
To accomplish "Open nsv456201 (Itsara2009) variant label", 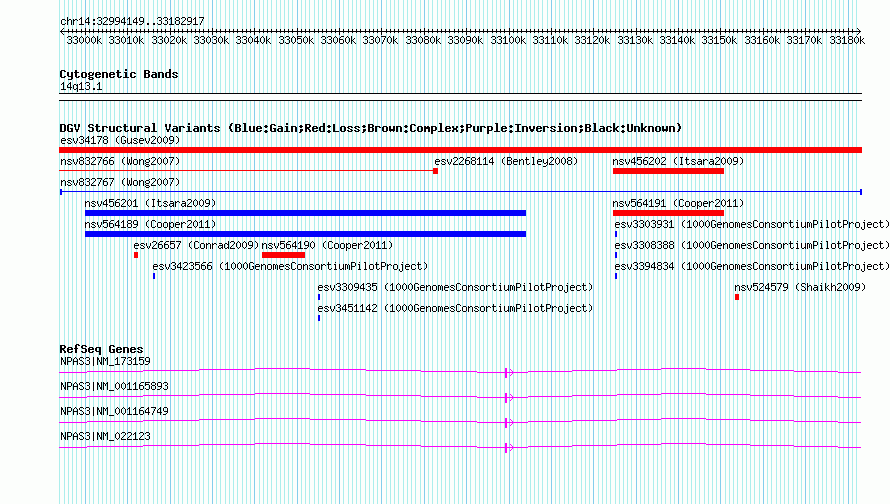I will point(150,203).
